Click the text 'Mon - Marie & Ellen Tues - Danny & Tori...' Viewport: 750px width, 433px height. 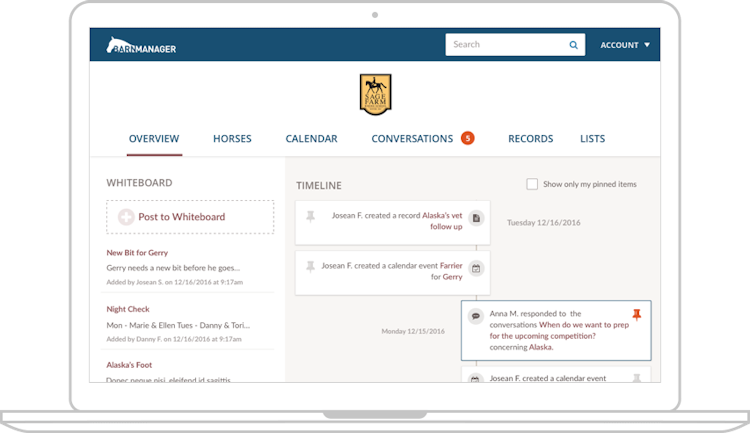[178, 325]
